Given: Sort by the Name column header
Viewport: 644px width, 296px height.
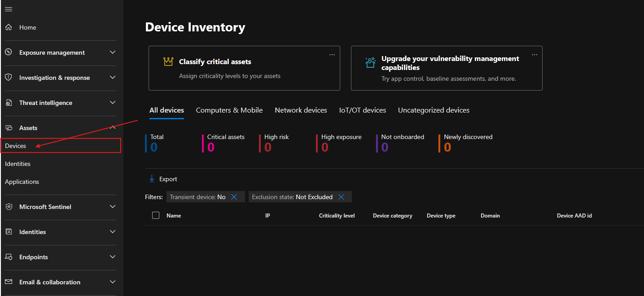Looking at the screenshot, I should 174,216.
